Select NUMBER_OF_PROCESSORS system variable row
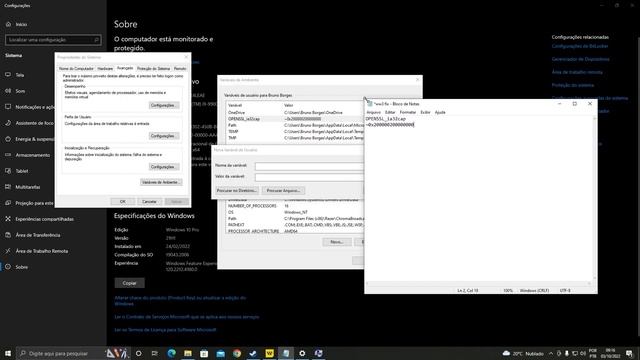Screen dimensions: 640x360 coord(294,206)
